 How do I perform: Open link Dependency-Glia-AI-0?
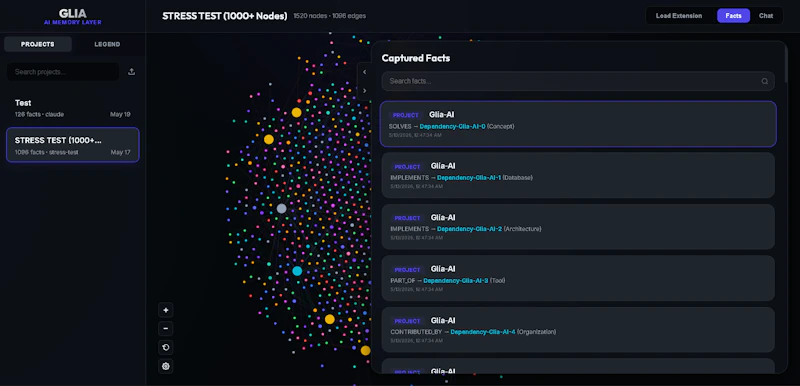pos(452,126)
